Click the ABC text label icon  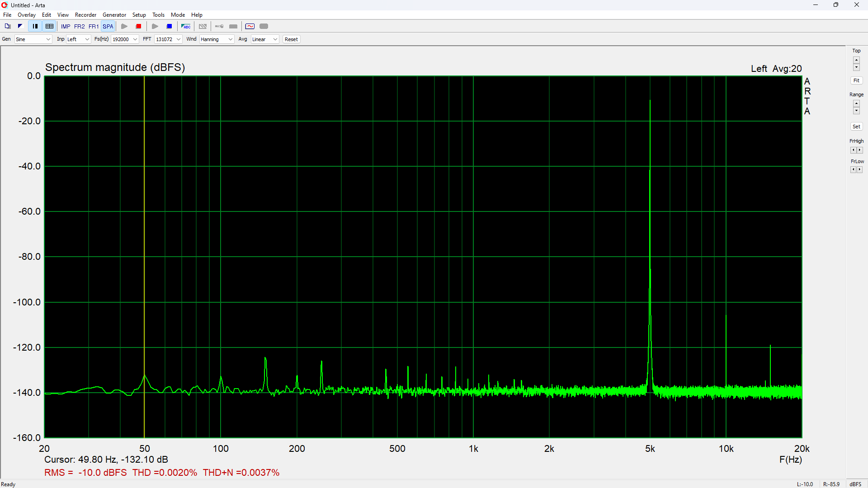click(x=186, y=26)
